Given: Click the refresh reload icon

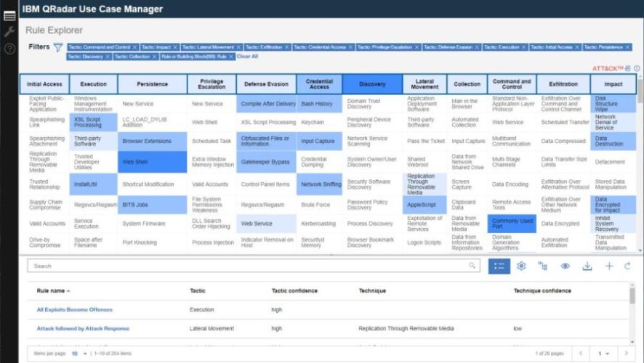Looking at the screenshot, I should [x=627, y=266].
